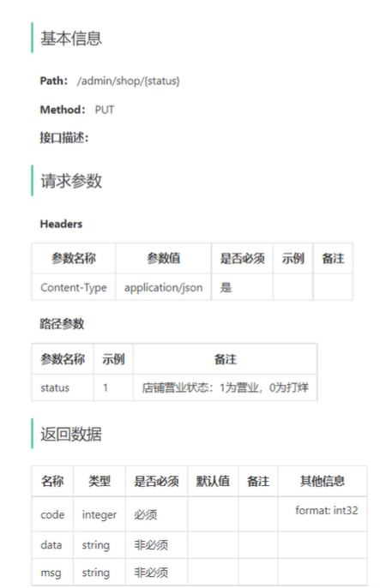This screenshot has height=588, width=380.
Task: Click the 路径参数 subheading
Action: [62, 324]
